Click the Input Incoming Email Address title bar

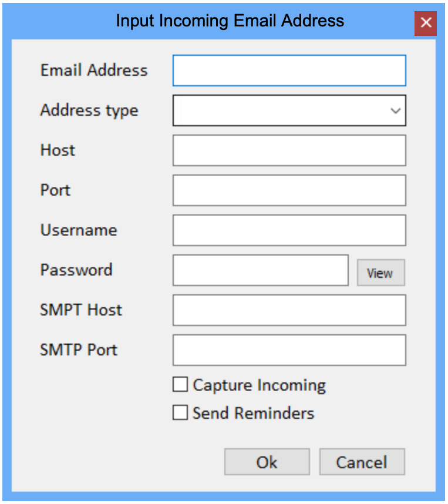click(230, 21)
